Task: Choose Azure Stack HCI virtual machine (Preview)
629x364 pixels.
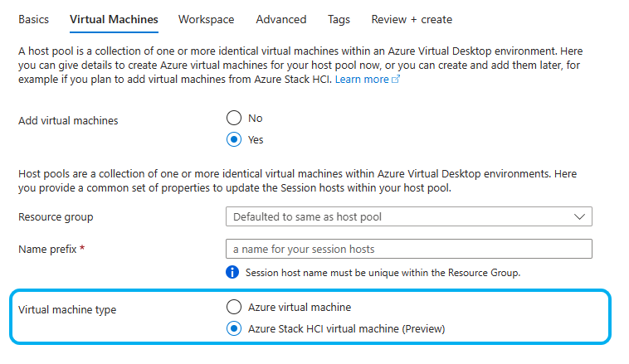Action: (234, 328)
